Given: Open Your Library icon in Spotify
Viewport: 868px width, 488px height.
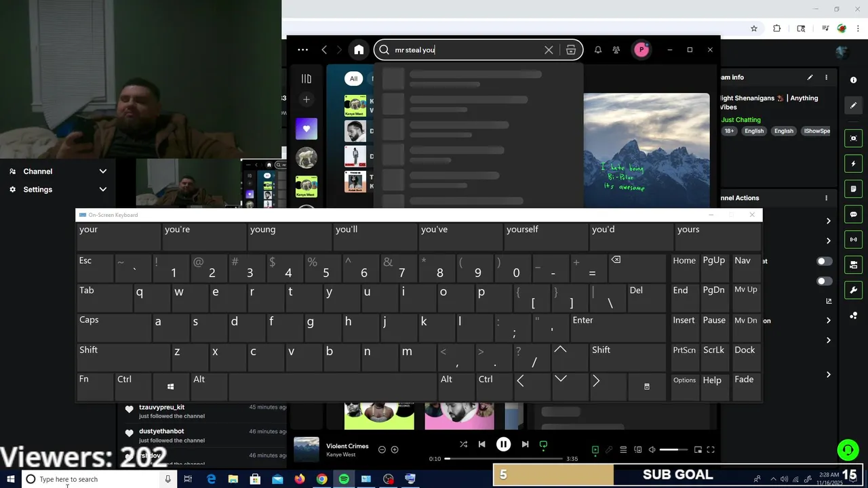Looking at the screenshot, I should [307, 79].
